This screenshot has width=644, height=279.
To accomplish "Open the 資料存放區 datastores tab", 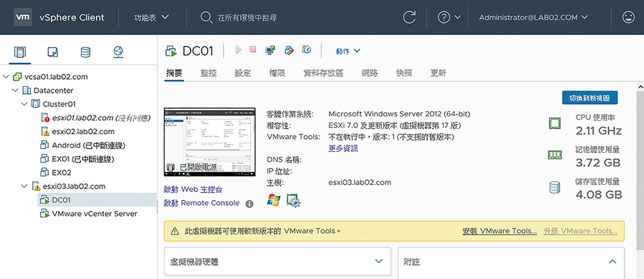I will 323,73.
